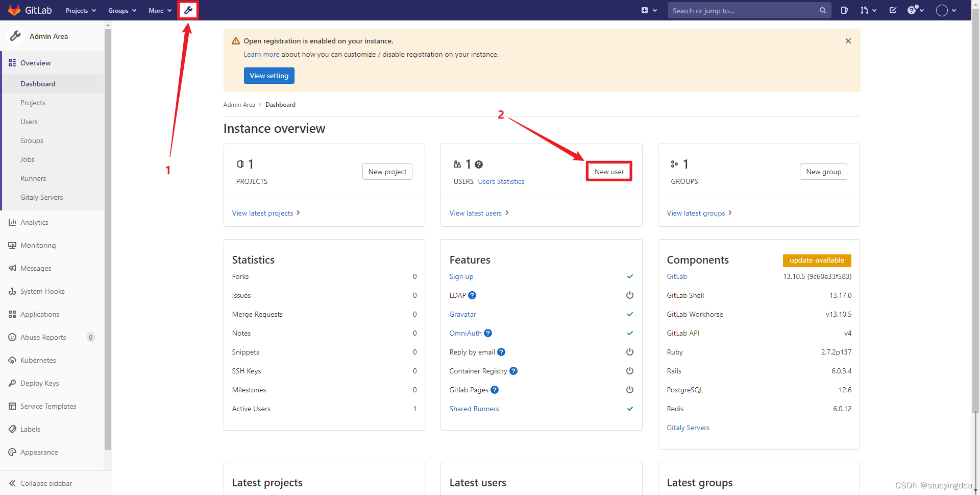Screen dimensions: 980x495
Task: Open the Help question-mark menu
Action: tap(916, 10)
